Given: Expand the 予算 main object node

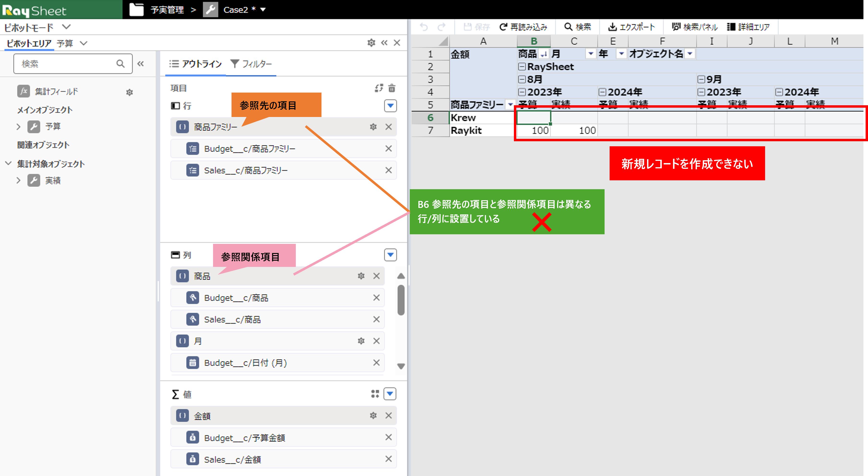Looking at the screenshot, I should point(18,127).
